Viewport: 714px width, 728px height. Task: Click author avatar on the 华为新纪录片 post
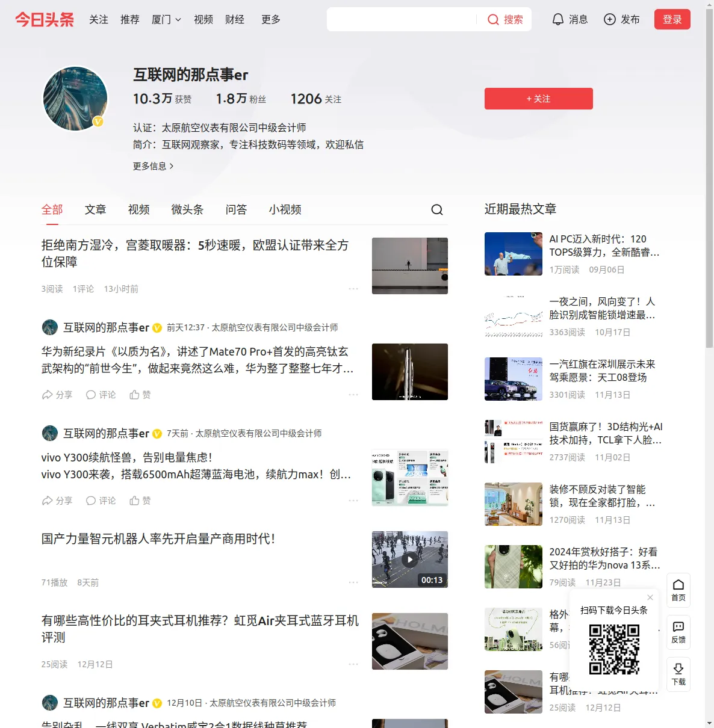[x=49, y=327]
